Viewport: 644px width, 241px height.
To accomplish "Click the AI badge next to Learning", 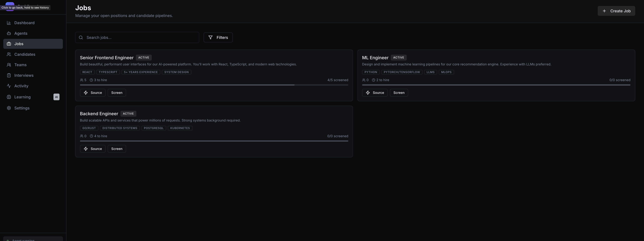I will coord(56,97).
